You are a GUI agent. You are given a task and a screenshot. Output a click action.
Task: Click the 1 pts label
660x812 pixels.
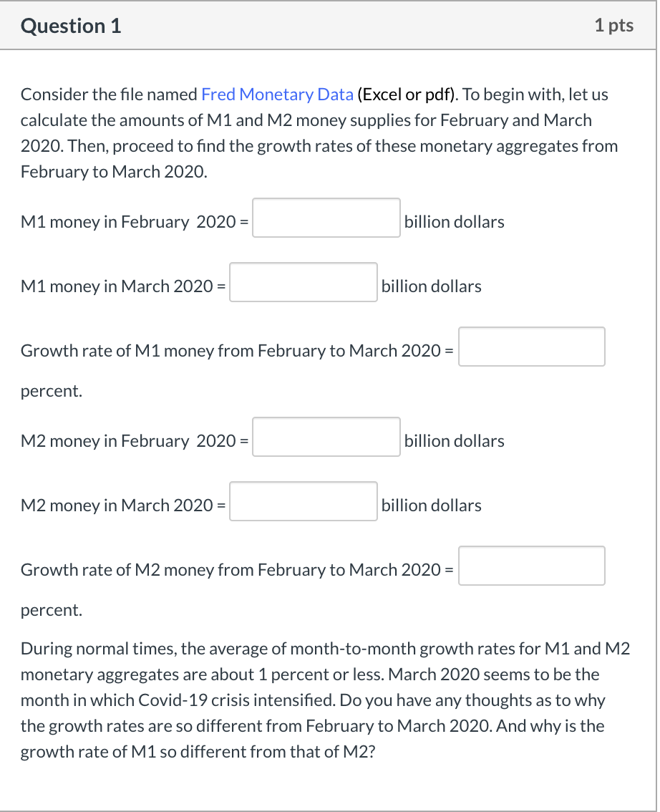614,25
